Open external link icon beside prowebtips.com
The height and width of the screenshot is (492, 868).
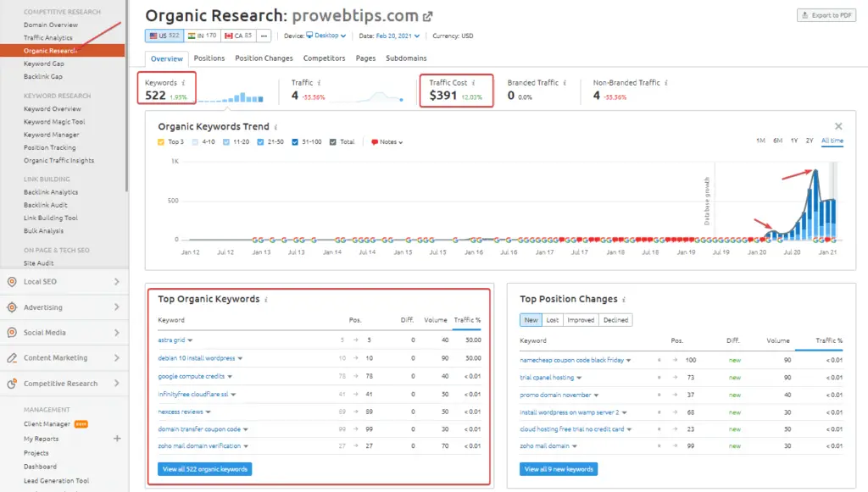[x=427, y=17]
